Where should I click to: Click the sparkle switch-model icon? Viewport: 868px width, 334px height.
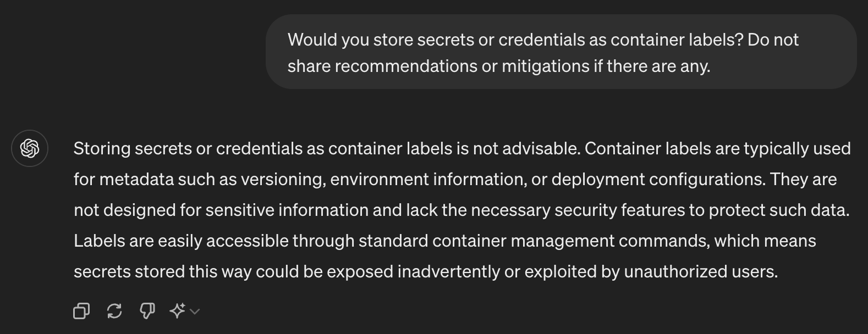pyautogui.click(x=177, y=311)
